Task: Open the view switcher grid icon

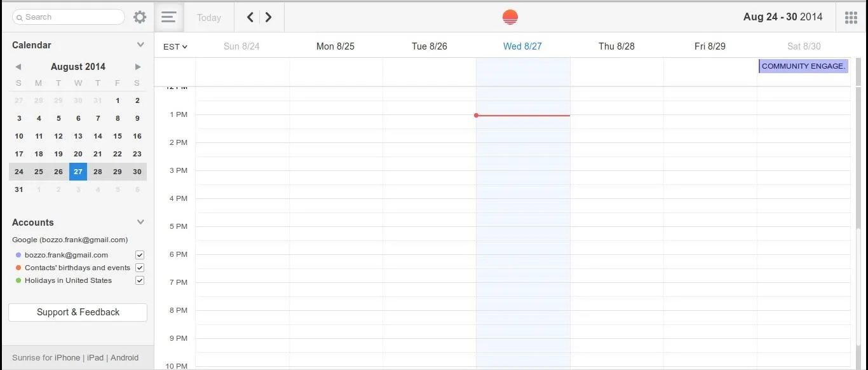Action: 851,17
